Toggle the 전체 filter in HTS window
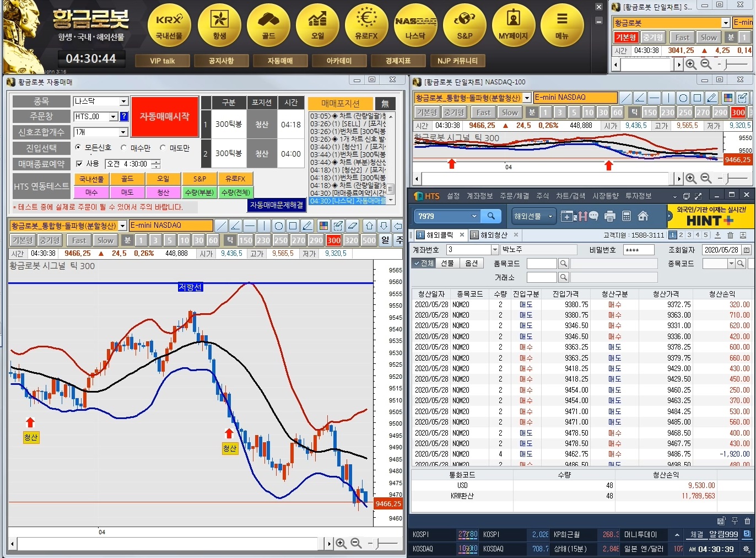The height and width of the screenshot is (558, 756). point(424,263)
